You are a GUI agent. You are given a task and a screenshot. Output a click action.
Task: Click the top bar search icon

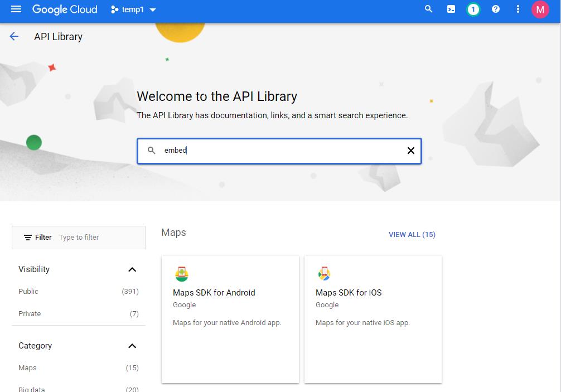tap(428, 9)
